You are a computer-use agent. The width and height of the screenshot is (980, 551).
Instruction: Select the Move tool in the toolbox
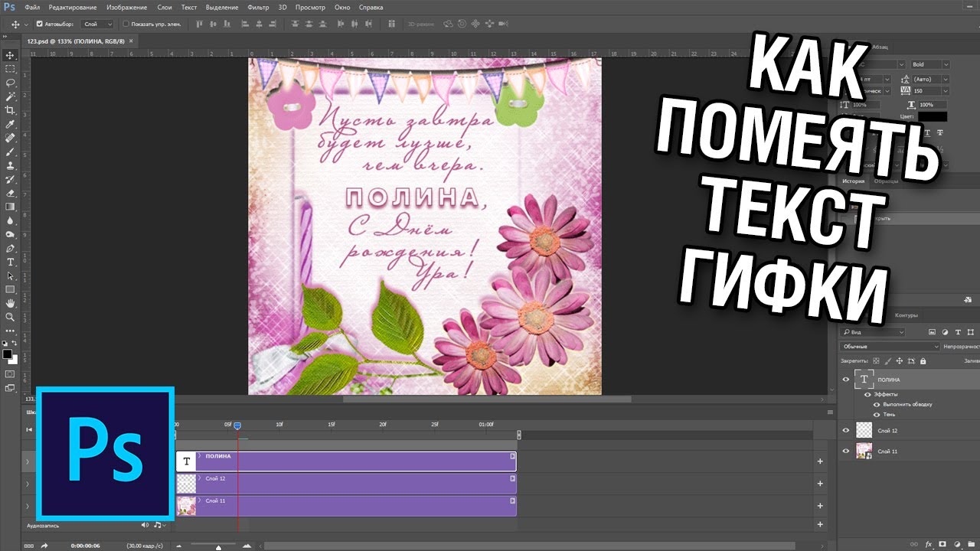coord(11,55)
